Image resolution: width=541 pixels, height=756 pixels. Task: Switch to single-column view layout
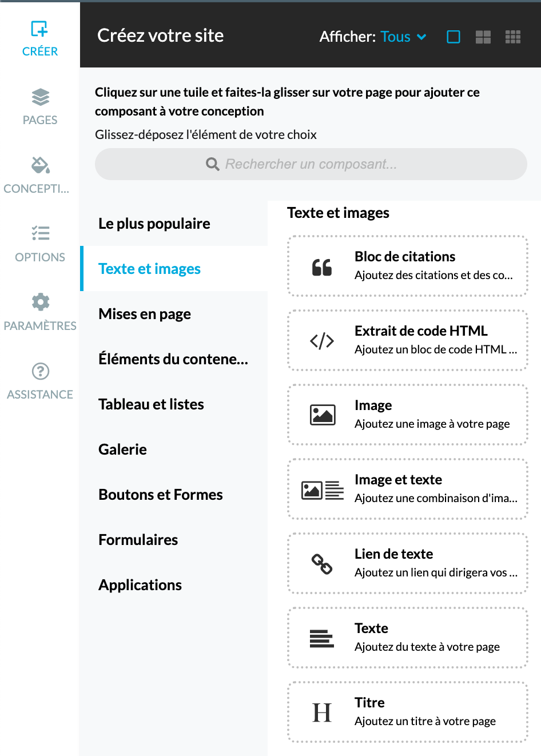tap(454, 37)
